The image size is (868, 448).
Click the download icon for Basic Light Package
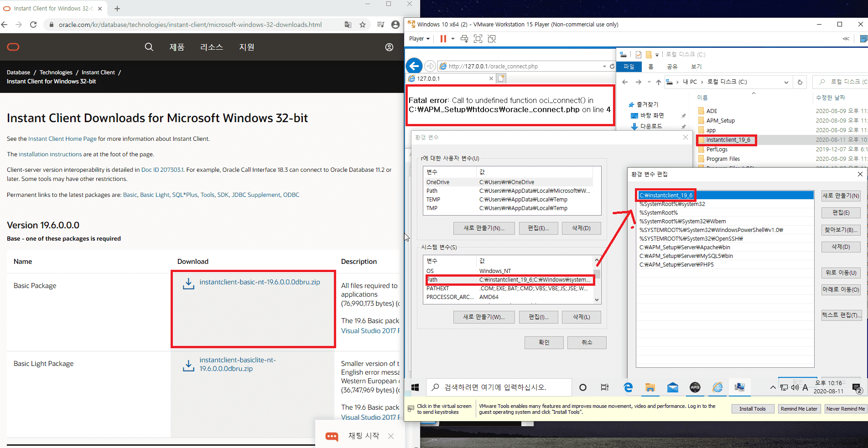click(188, 366)
